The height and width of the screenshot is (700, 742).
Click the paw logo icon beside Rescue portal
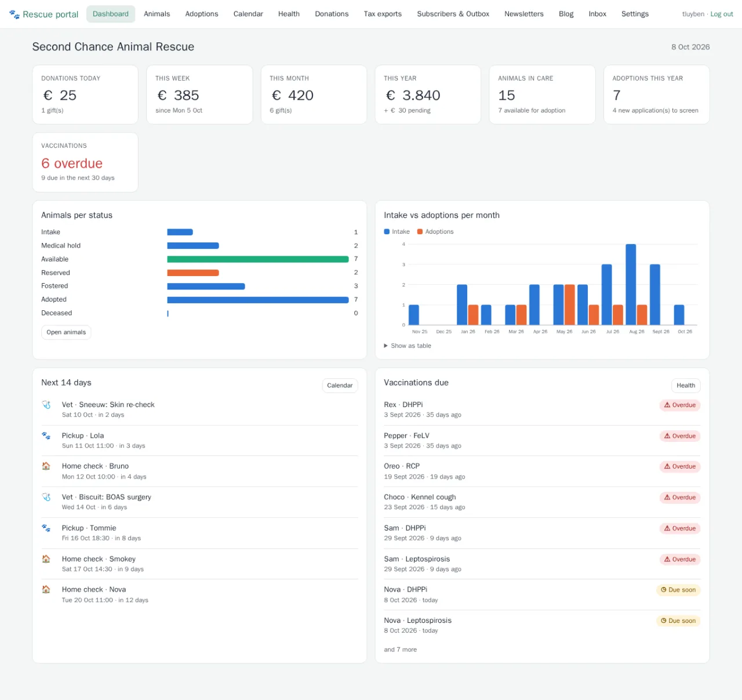point(14,14)
